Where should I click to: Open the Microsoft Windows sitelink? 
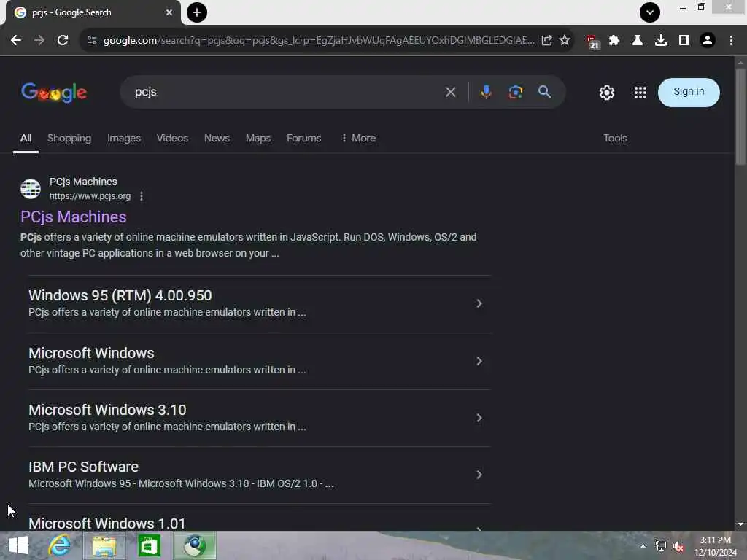point(91,353)
